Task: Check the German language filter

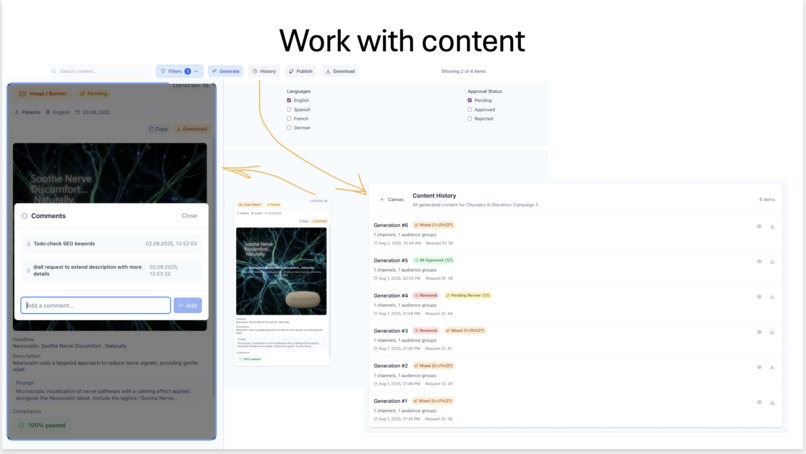Action: click(289, 128)
